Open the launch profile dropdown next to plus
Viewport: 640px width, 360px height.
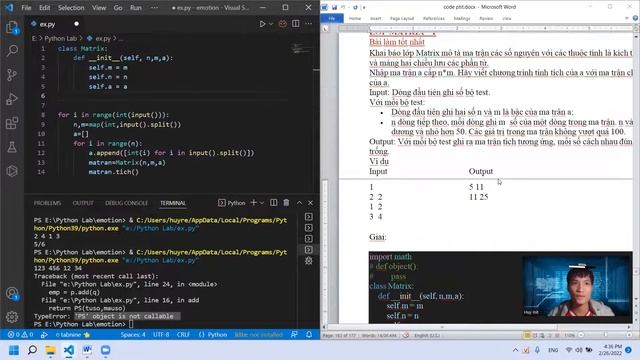tap(262, 203)
